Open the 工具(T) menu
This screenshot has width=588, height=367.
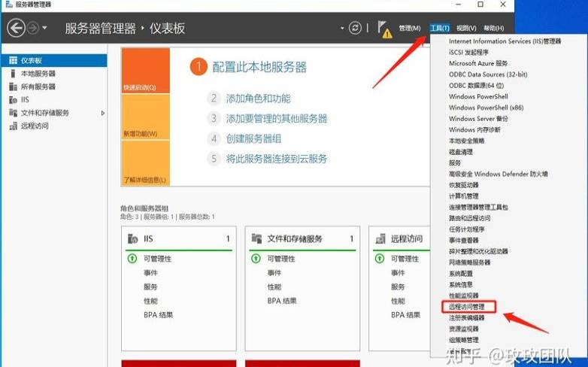click(440, 28)
